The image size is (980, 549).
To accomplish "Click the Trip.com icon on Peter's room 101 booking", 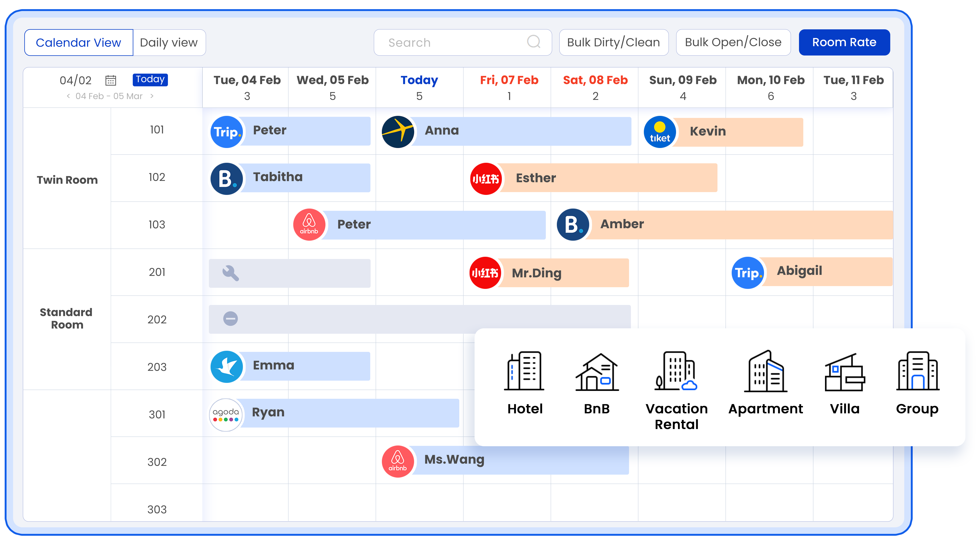I will 227,132.
